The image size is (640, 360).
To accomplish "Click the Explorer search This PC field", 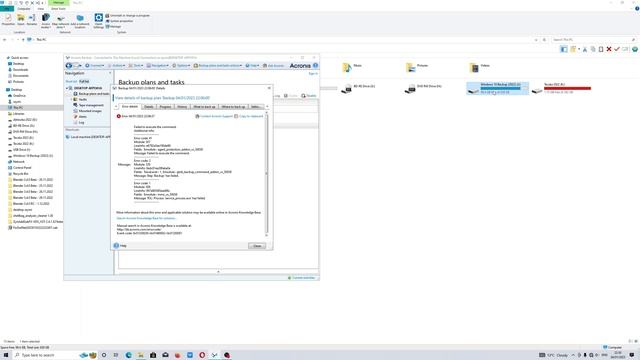I will 594,40.
